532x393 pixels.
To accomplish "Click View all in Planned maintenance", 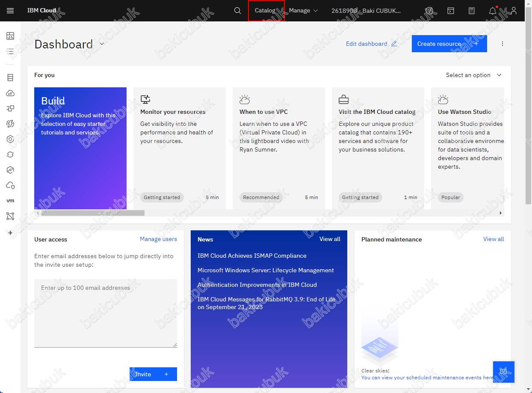I will coord(494,239).
